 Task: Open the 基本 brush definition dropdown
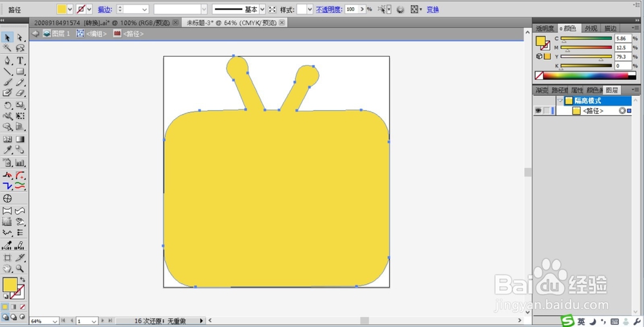point(263,9)
